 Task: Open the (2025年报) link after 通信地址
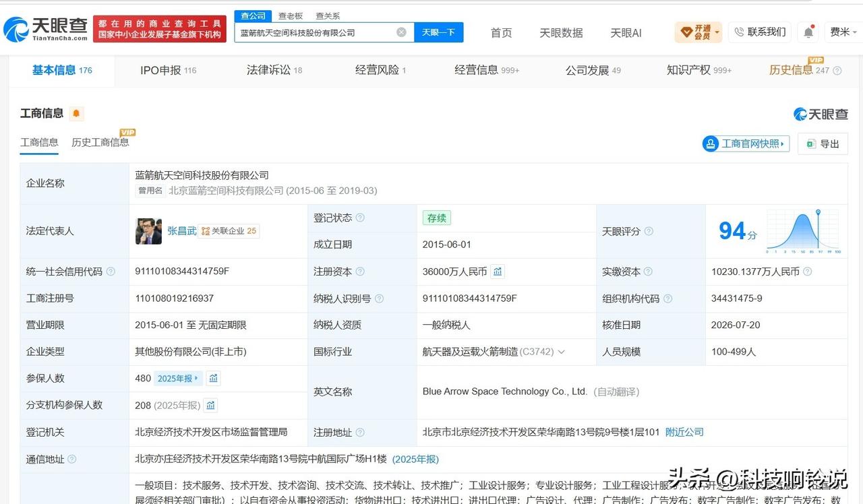click(x=415, y=459)
